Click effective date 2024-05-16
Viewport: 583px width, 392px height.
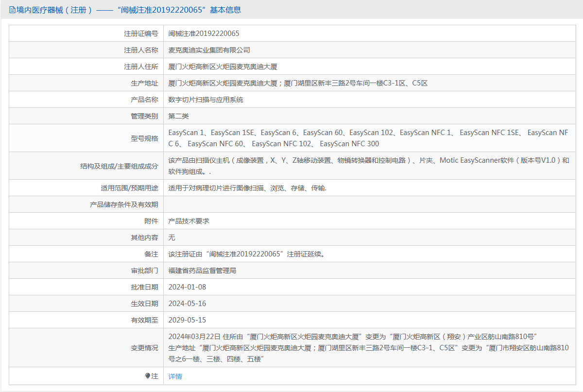click(x=187, y=304)
